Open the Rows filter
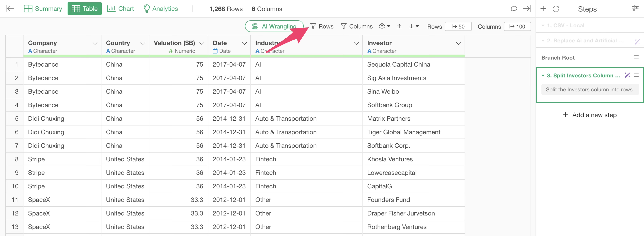This screenshot has height=236, width=644. (322, 26)
